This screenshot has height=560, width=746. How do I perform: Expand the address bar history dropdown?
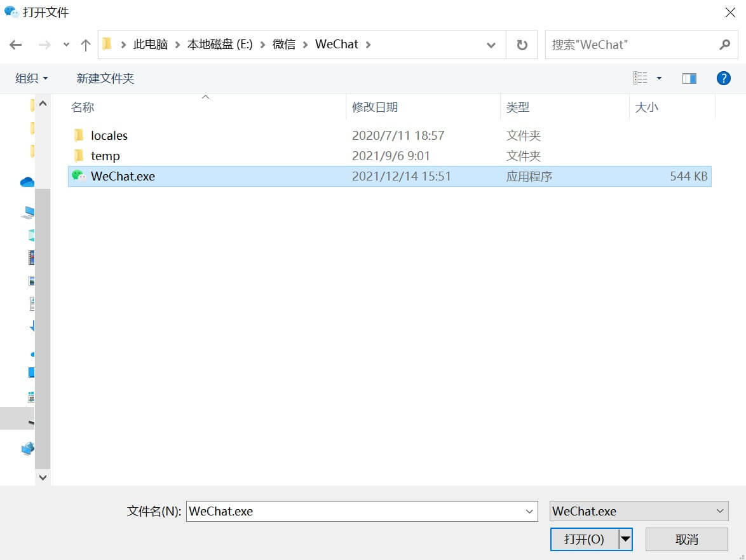pos(491,44)
